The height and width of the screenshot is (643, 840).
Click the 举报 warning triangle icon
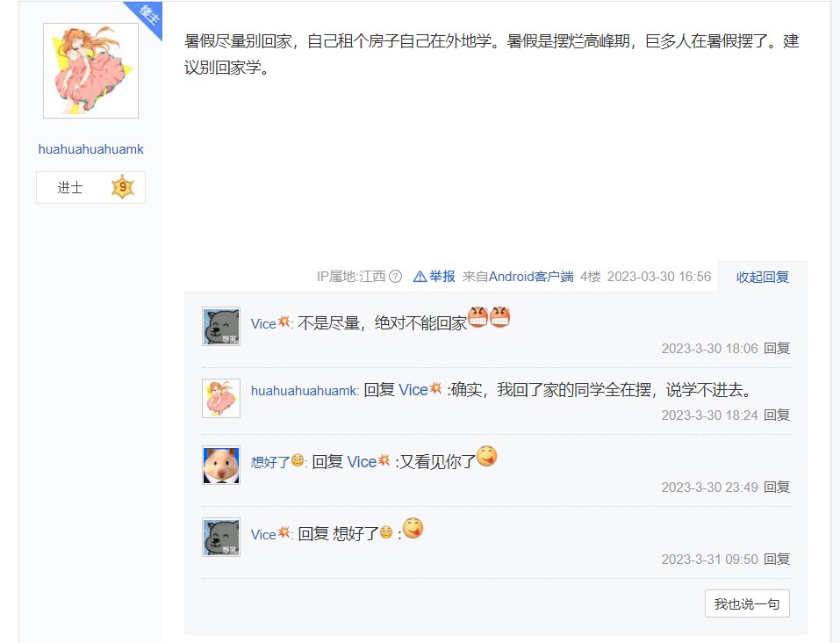tap(420, 277)
